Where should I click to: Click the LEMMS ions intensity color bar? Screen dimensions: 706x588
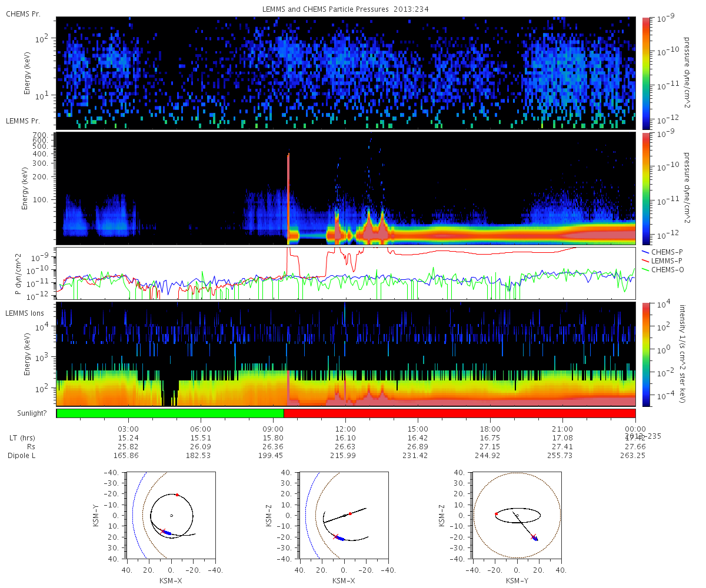[x=647, y=353]
